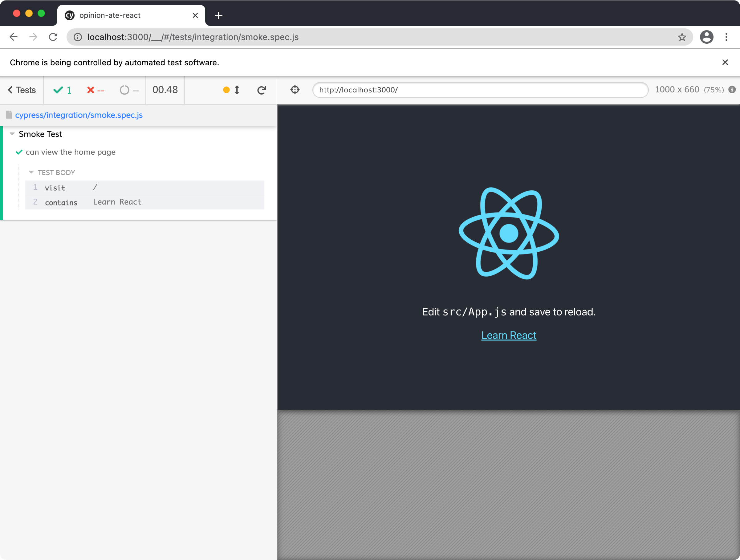This screenshot has height=560, width=740.
Task: Select the contains Learn React command row
Action: click(144, 202)
